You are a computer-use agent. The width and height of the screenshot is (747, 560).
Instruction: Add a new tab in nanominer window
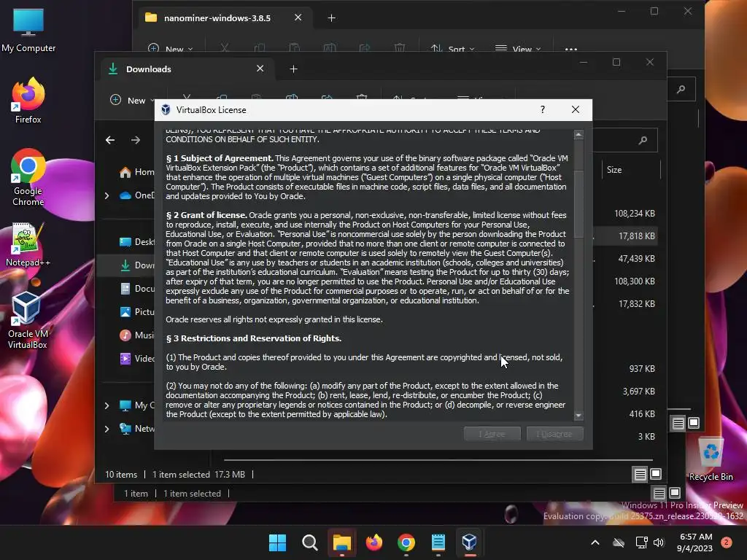(x=332, y=18)
